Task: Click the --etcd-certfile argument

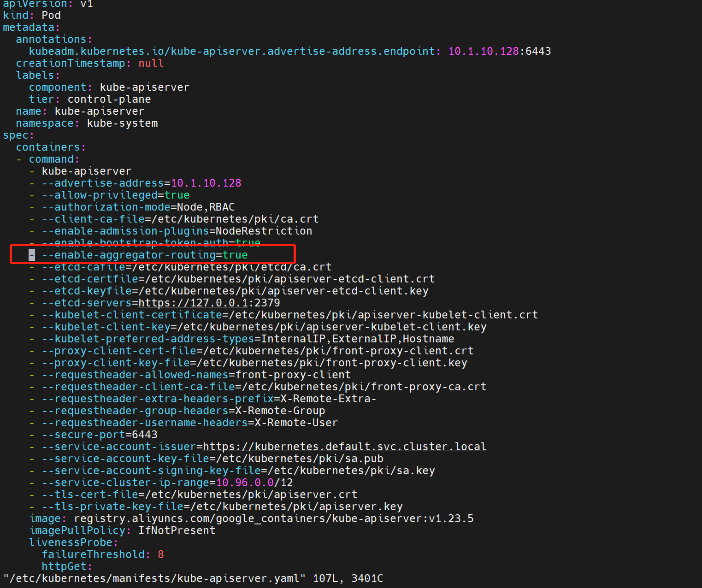Action: coord(238,279)
